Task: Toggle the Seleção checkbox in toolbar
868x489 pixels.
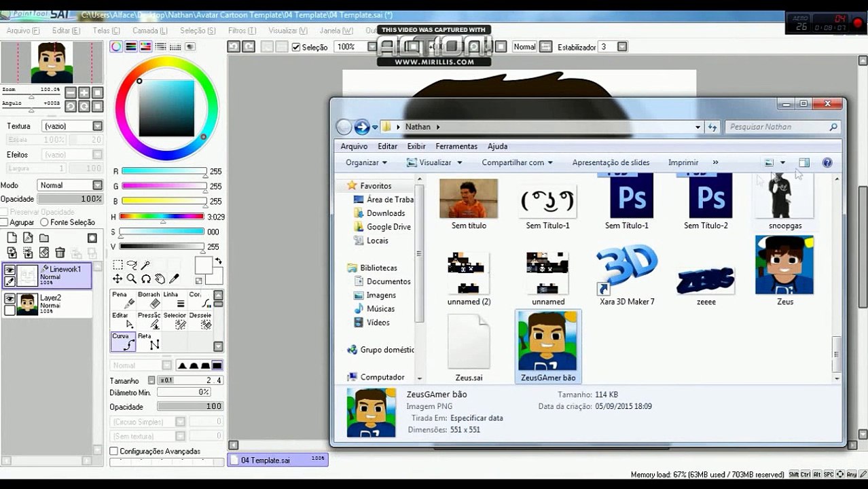Action: click(x=296, y=47)
